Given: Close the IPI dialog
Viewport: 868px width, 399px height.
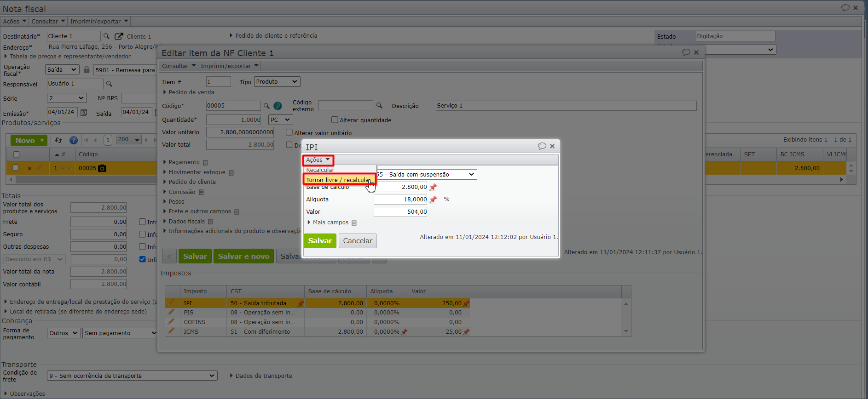Looking at the screenshot, I should tap(552, 146).
